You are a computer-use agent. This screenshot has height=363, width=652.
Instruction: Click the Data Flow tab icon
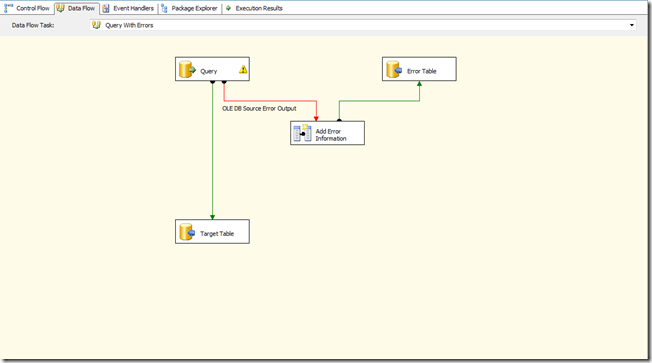(x=61, y=8)
